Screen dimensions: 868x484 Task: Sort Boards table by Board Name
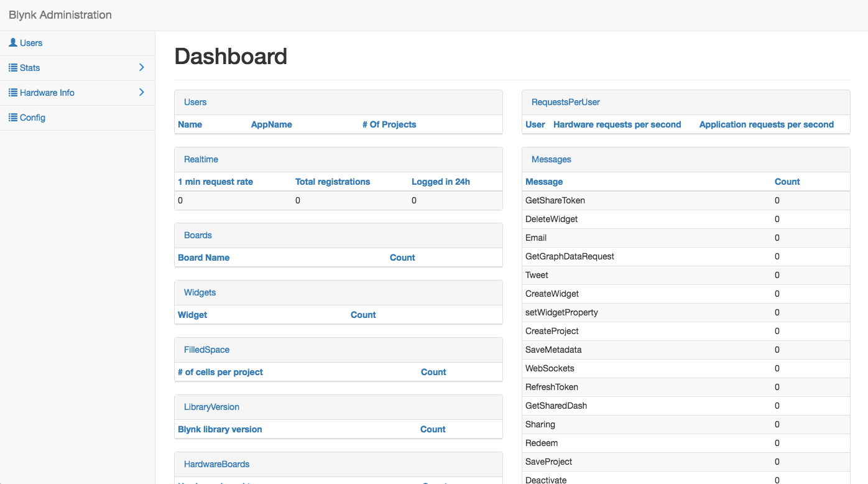coord(203,258)
